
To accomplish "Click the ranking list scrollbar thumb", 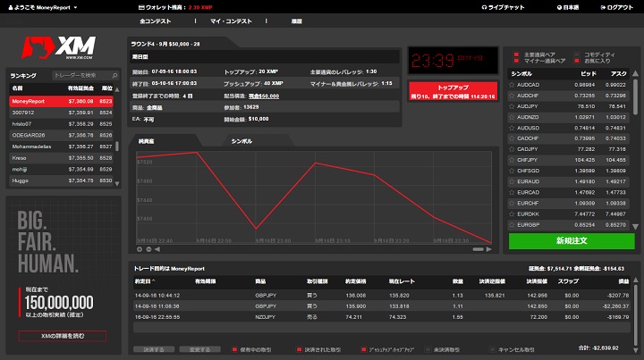I will (117, 147).
